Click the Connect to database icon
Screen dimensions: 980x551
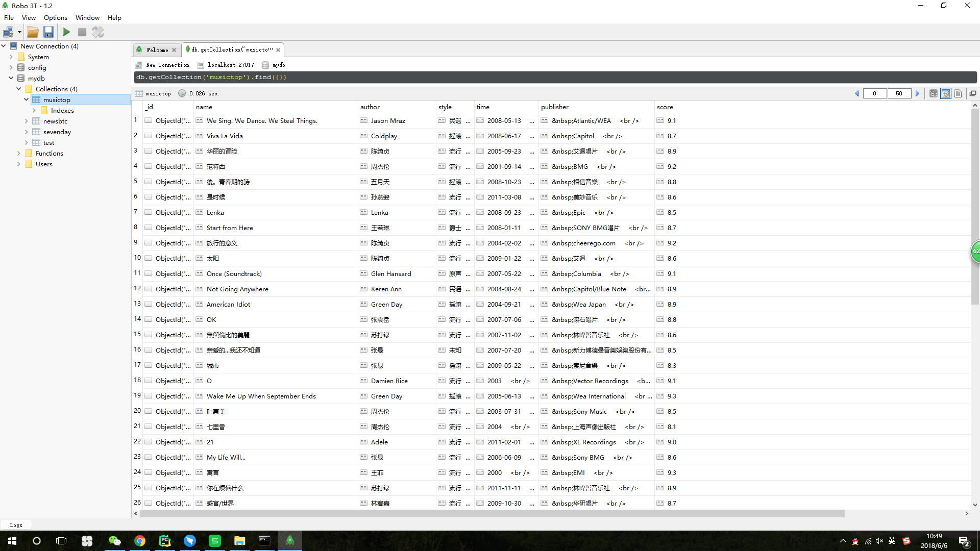tap(8, 32)
